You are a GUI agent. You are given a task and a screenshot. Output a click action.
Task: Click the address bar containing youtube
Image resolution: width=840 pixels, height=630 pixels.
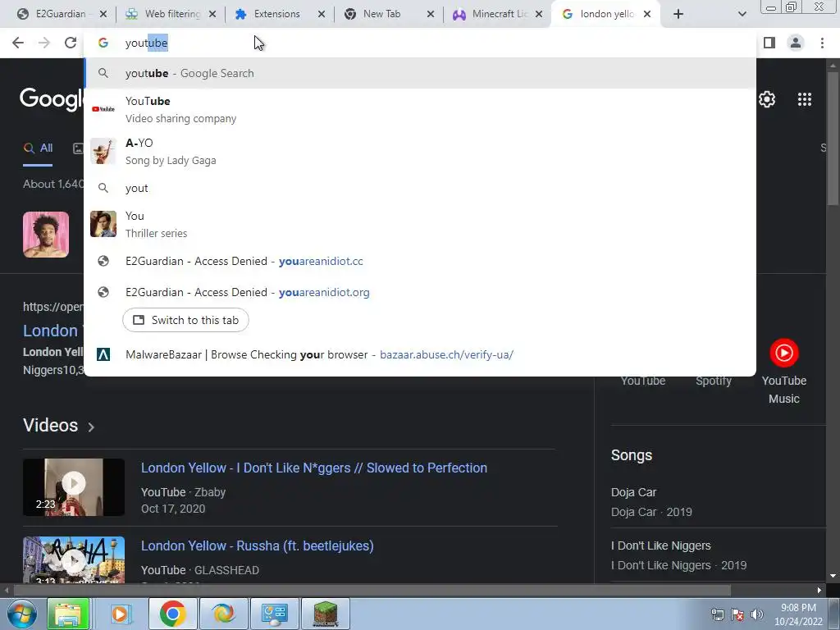click(421, 43)
